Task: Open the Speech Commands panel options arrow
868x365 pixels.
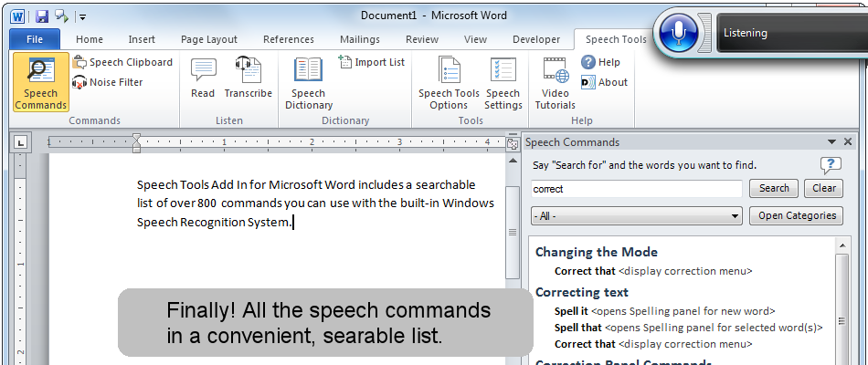Action: coord(831,142)
